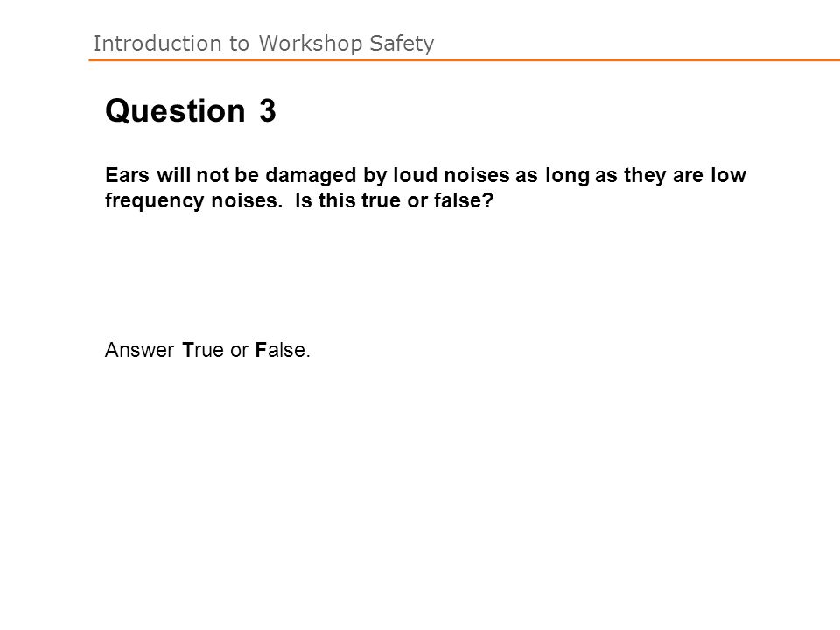Click the word 'Ears' in question text
The image size is (840, 630).
(127, 175)
